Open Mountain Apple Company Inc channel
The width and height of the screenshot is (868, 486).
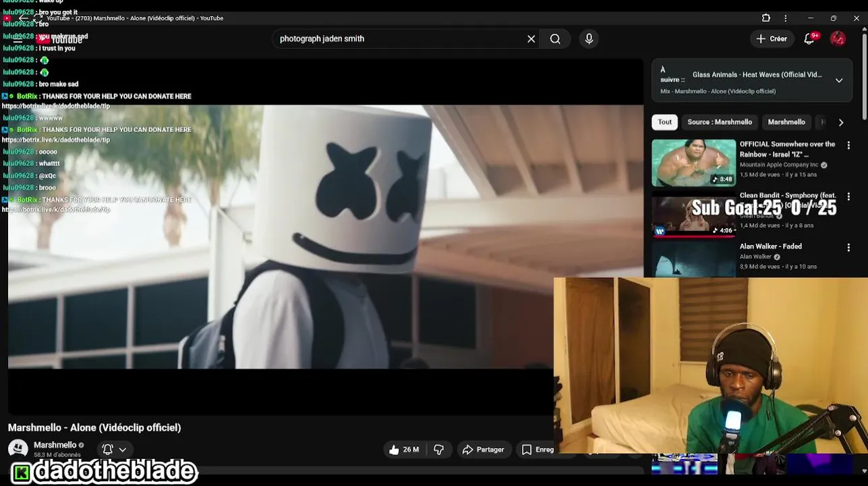tap(779, 165)
